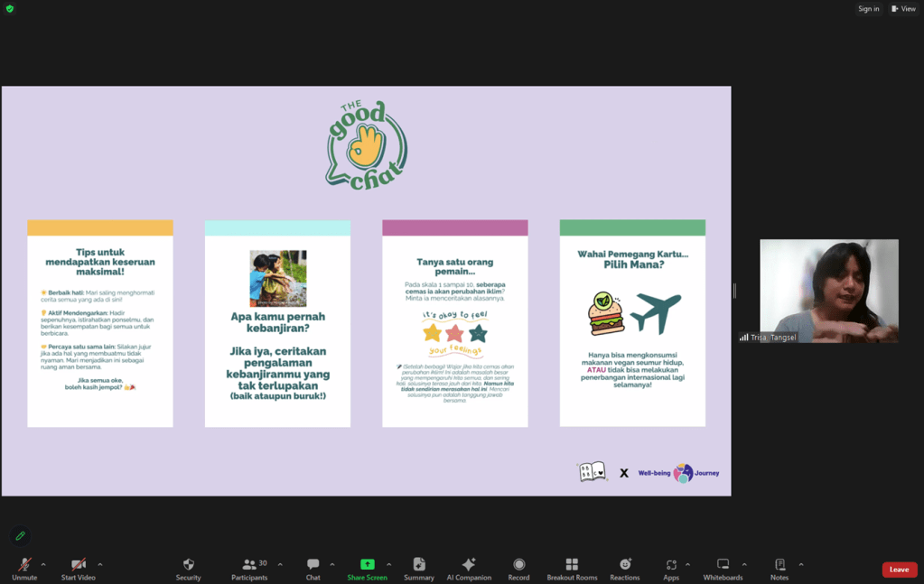The image size is (924, 584).
Task: Open Breakout Rooms
Action: [x=572, y=565]
